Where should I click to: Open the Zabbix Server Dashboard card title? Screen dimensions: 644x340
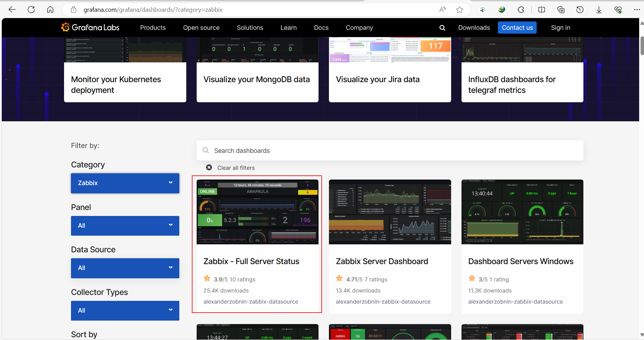coord(382,261)
